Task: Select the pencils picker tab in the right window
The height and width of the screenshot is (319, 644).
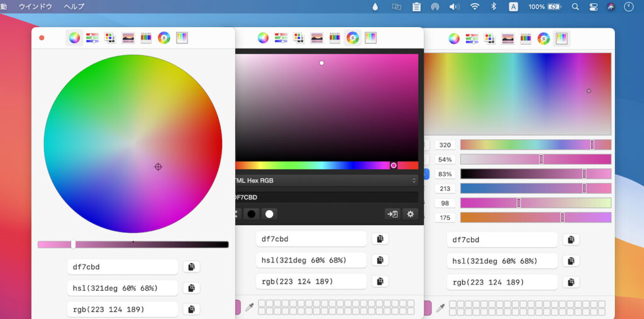Action: click(526, 38)
